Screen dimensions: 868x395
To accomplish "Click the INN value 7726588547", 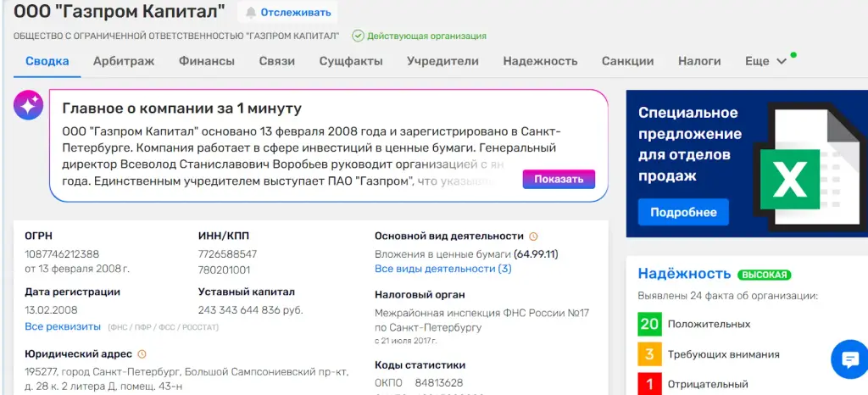I will click(x=227, y=254).
